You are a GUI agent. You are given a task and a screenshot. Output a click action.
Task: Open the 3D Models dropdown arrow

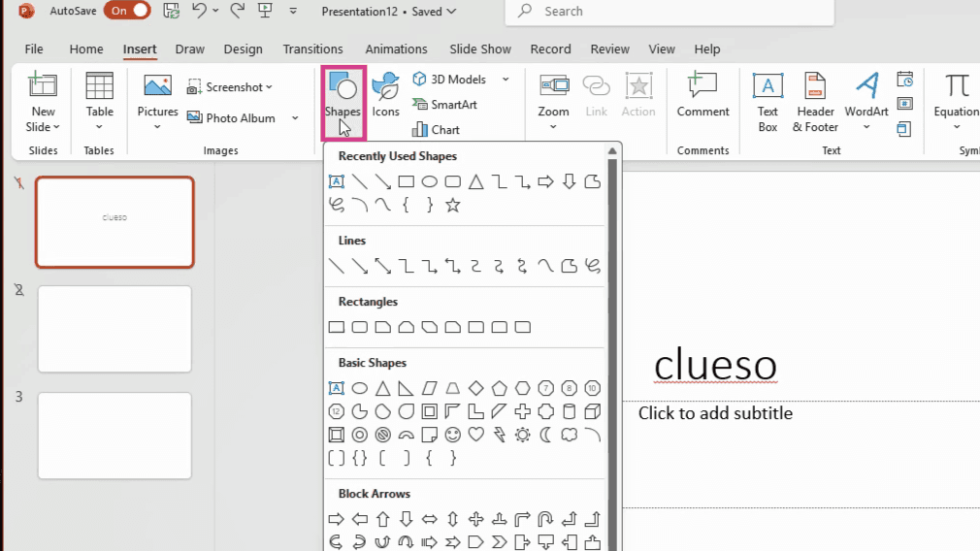(x=506, y=80)
